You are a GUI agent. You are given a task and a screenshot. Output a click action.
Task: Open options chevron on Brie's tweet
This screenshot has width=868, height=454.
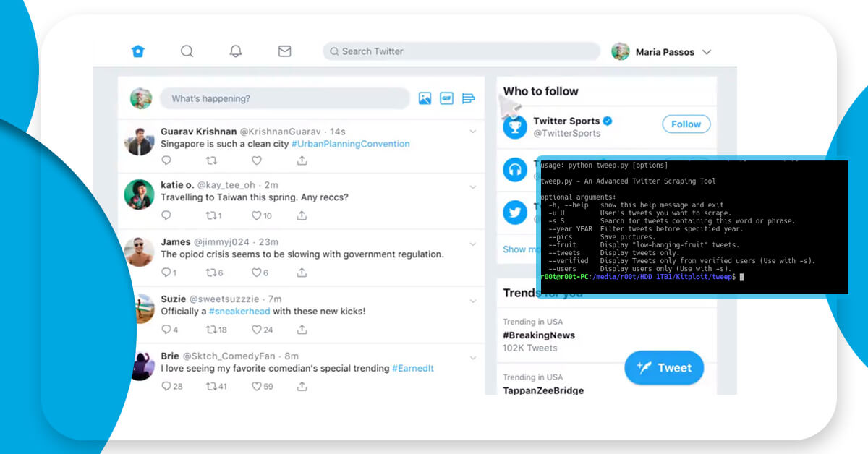click(x=472, y=358)
